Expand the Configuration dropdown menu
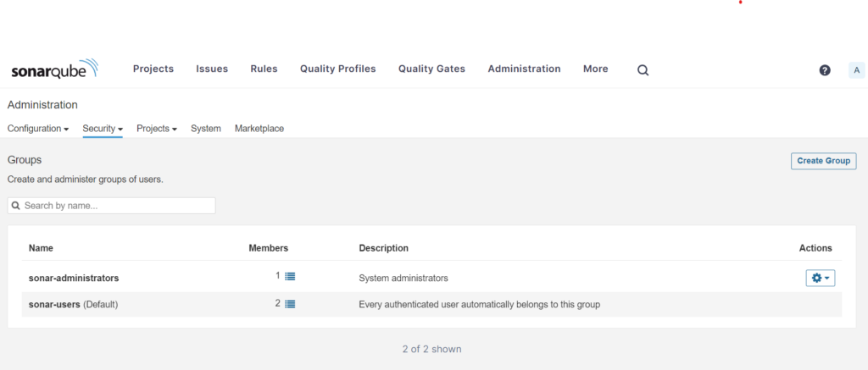Screen dimensions: 868x370 (x=38, y=129)
